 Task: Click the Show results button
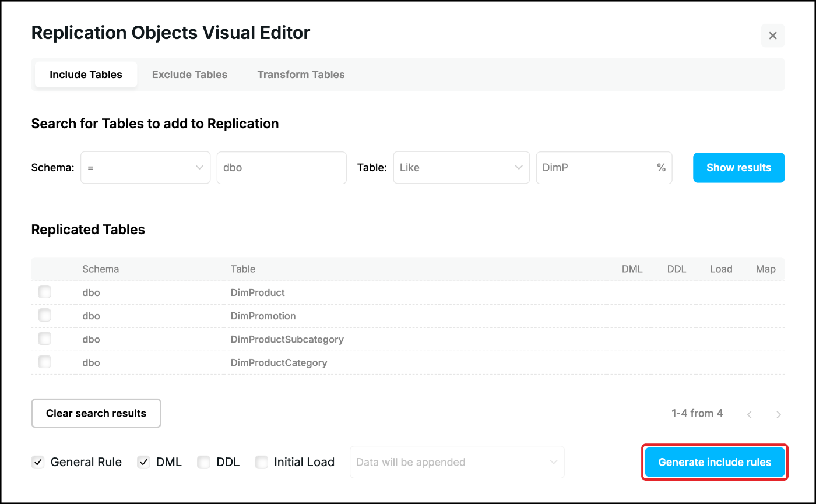coord(738,168)
